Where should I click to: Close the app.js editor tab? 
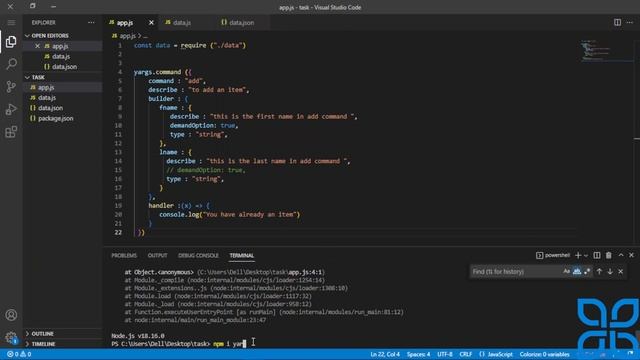click(151, 22)
